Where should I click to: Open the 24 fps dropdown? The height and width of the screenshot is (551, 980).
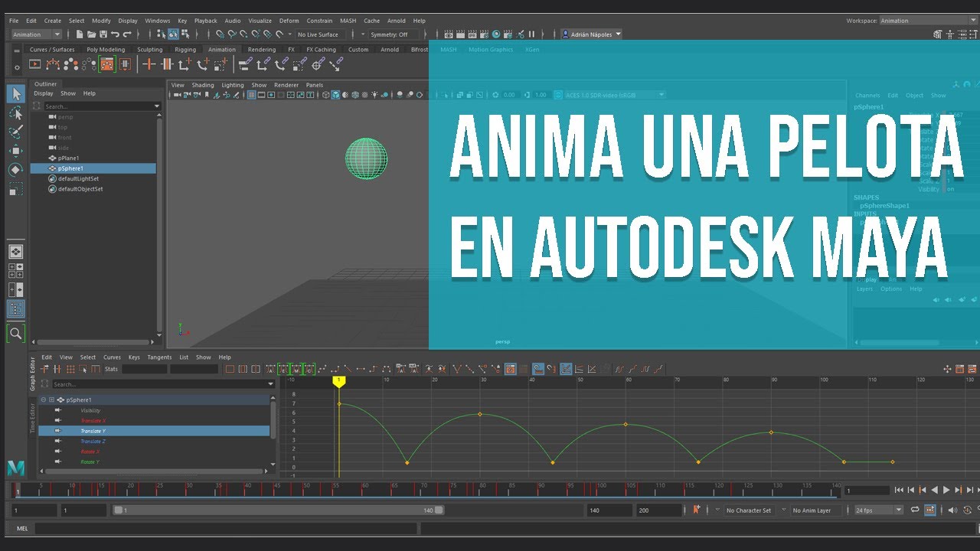tap(879, 510)
